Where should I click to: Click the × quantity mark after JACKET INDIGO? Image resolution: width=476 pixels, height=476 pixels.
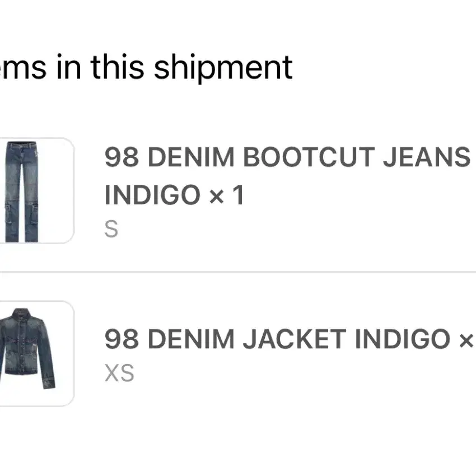tap(467, 340)
